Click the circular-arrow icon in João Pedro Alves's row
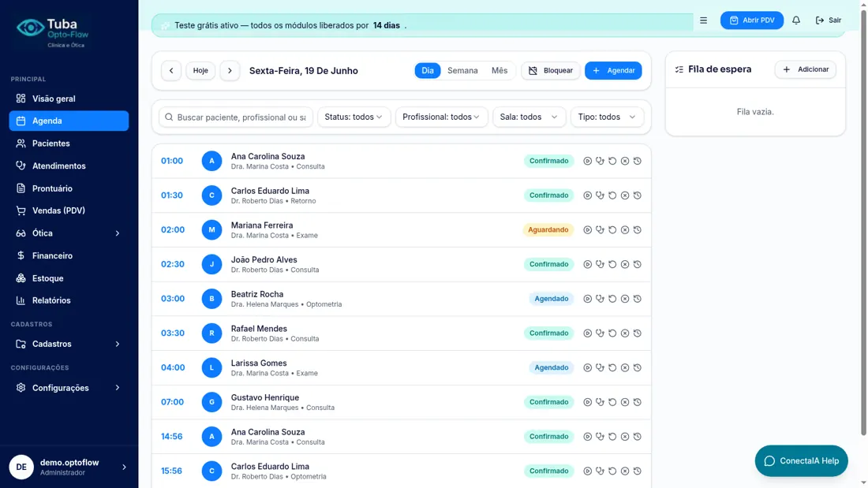This screenshot has width=868, height=488. coord(612,264)
